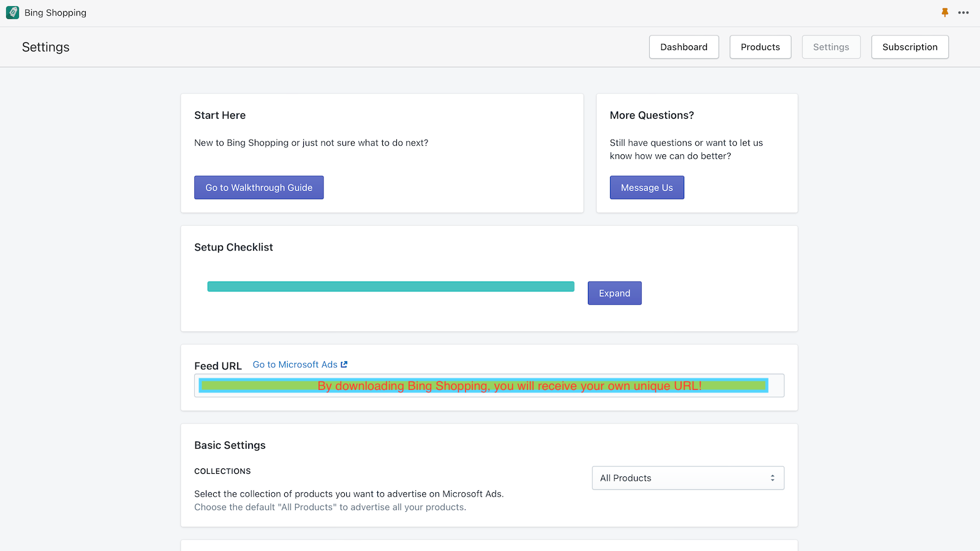The width and height of the screenshot is (980, 551).
Task: Open the Subscription page
Action: 910,47
